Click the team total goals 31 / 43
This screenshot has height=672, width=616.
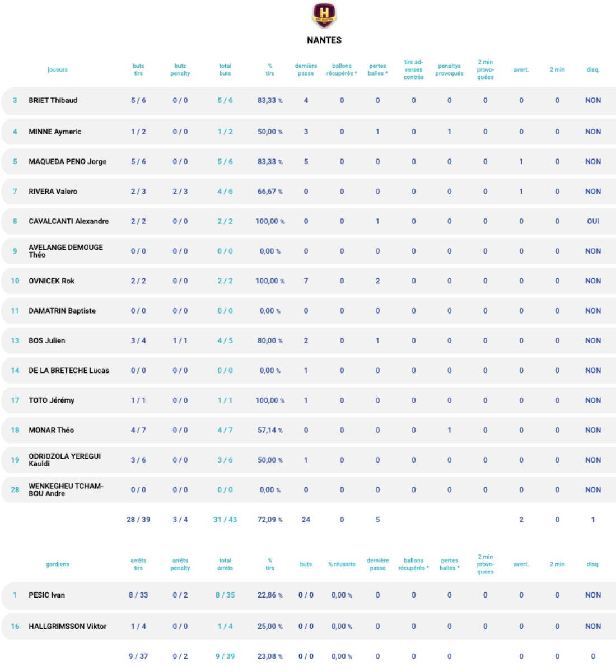pos(225,520)
